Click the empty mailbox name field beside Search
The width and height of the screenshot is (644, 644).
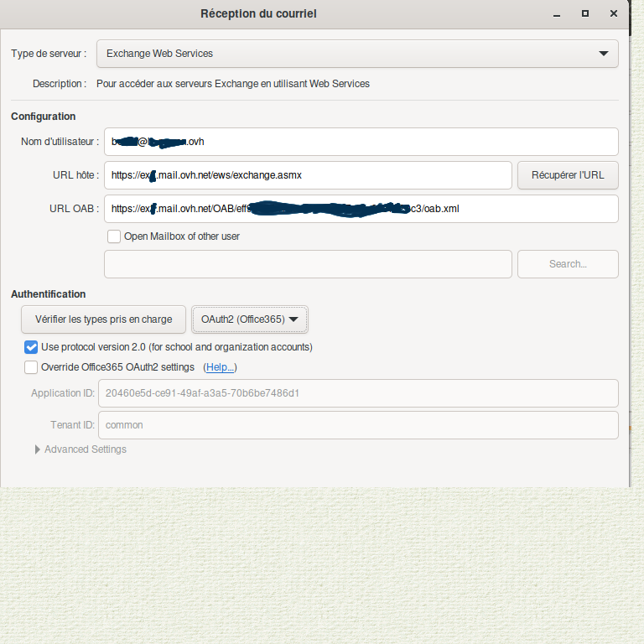[x=308, y=264]
